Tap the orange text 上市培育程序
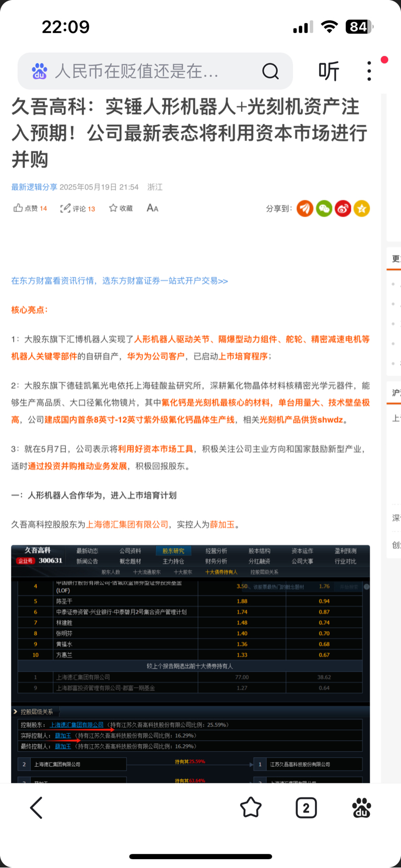 pyautogui.click(x=243, y=356)
